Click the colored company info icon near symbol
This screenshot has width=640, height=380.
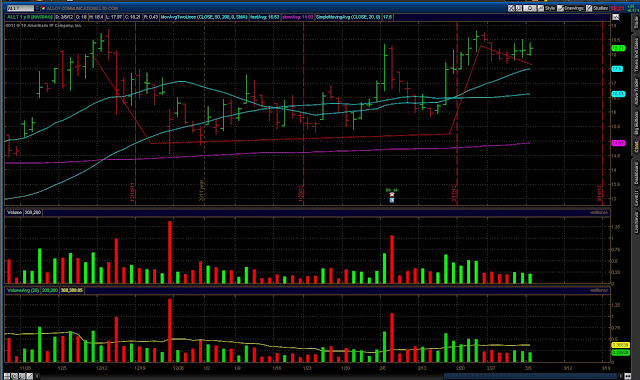tap(42, 8)
